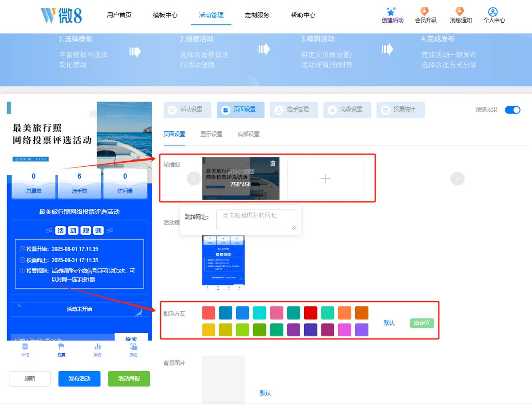Open the 显示设置 sub-tab
532x405 pixels.
(211, 134)
